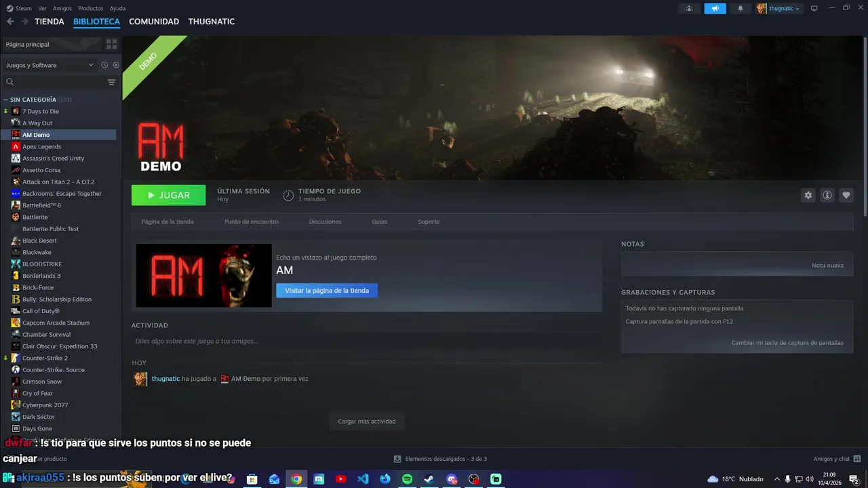Screen dimensions: 868x488
Task: Switch library to grid view icon
Action: (111, 44)
